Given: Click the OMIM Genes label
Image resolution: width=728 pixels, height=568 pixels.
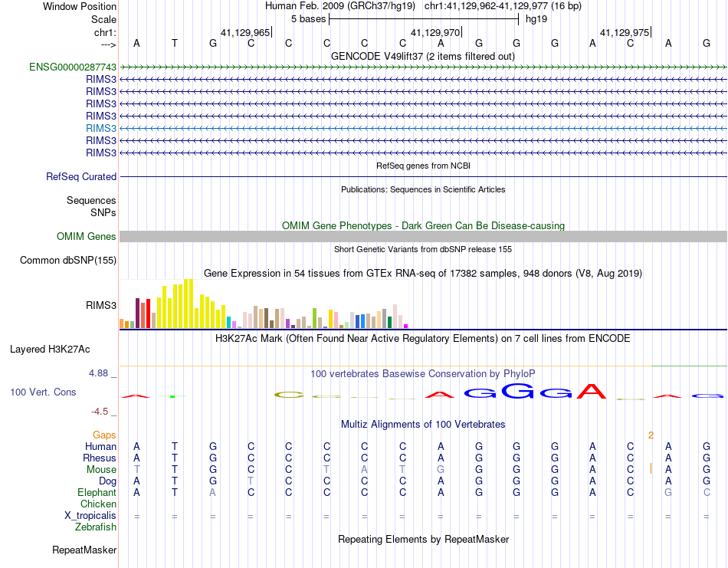Looking at the screenshot, I should pyautogui.click(x=87, y=236).
